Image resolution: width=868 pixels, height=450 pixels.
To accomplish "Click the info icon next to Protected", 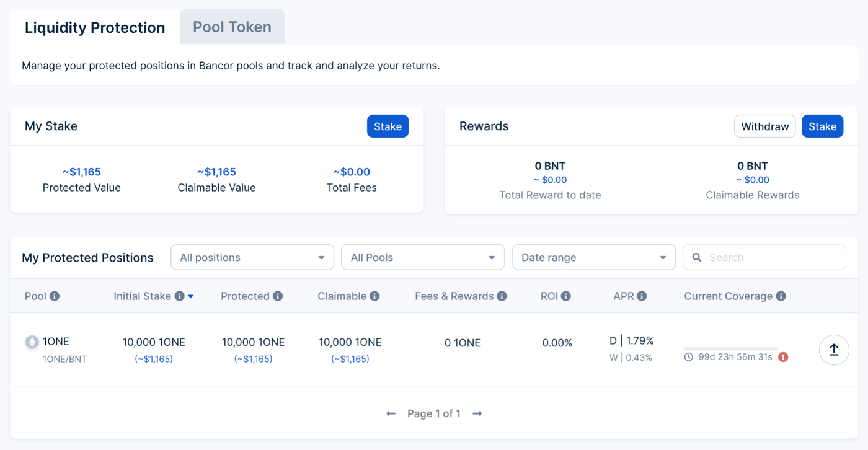I will pos(278,296).
